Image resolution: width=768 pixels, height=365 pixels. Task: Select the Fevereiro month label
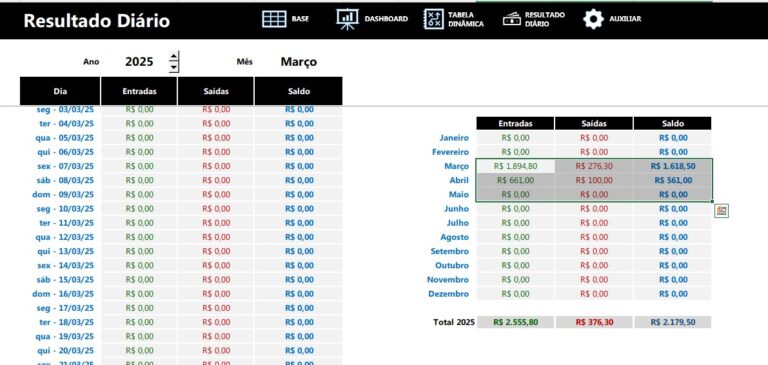point(450,152)
